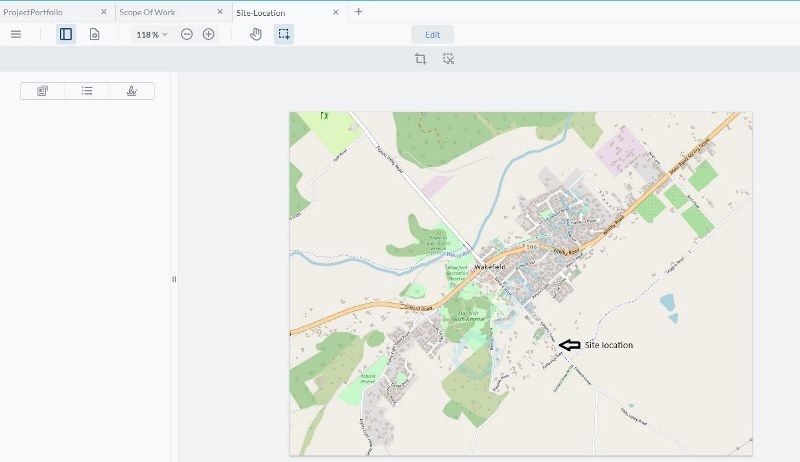Zoom out with the minus button
This screenshot has height=462, width=800.
click(x=187, y=34)
